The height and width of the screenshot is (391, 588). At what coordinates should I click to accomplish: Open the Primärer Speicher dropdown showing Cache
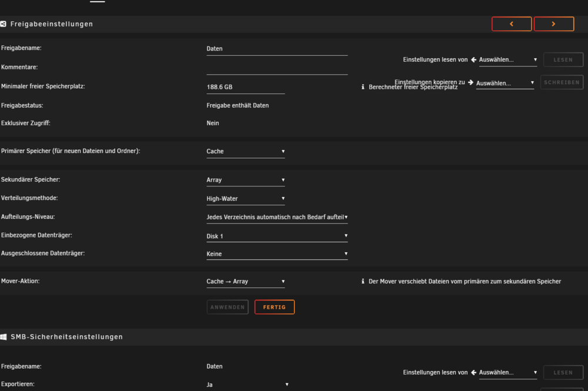(246, 152)
